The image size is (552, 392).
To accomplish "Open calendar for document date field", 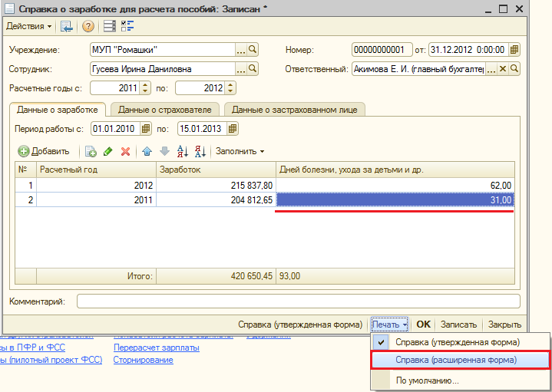I will click(x=514, y=50).
